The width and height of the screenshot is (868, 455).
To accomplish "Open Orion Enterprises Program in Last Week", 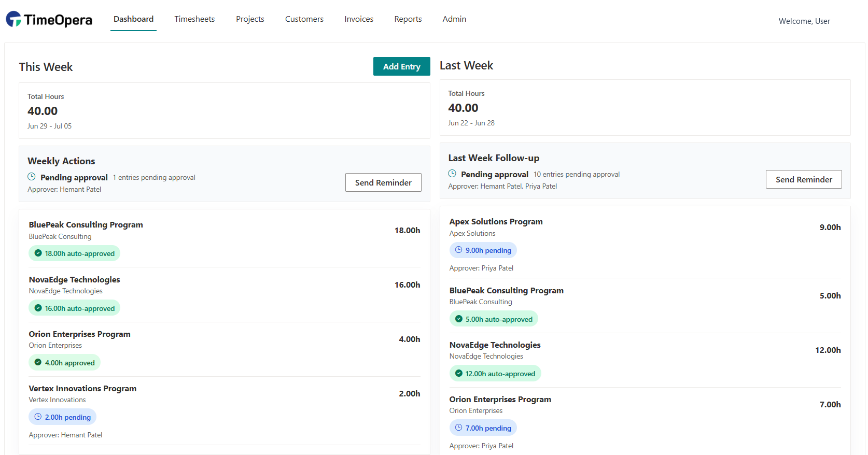I will pyautogui.click(x=645, y=422).
